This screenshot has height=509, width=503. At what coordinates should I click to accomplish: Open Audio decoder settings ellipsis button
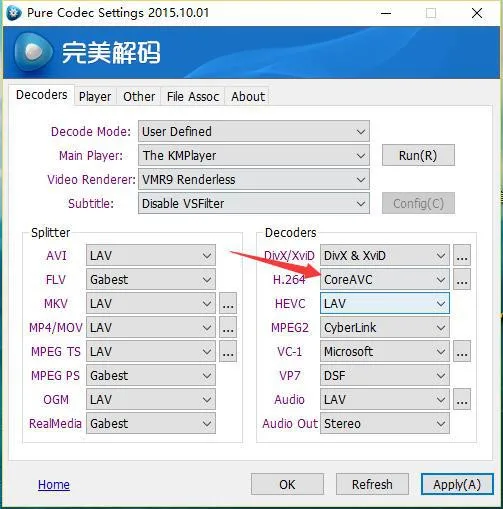pos(462,399)
